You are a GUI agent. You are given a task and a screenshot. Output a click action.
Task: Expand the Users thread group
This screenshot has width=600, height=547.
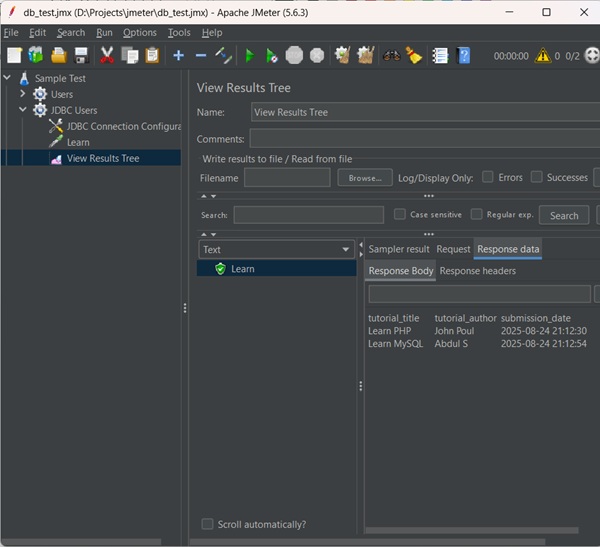pos(23,94)
